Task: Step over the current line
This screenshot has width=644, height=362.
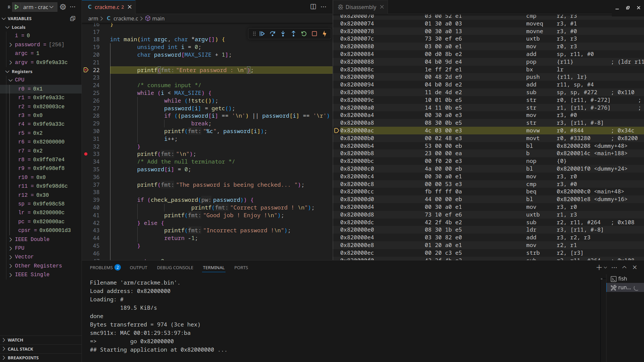Action: [273, 34]
